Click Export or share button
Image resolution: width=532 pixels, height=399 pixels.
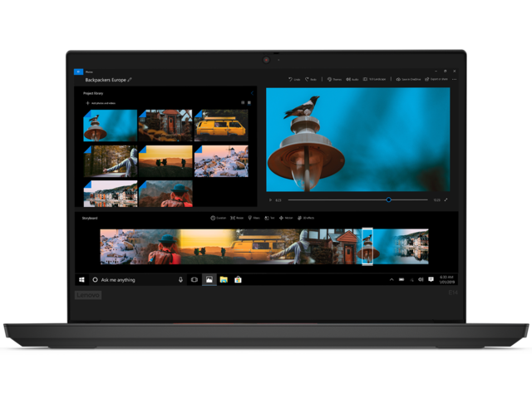coord(437,80)
